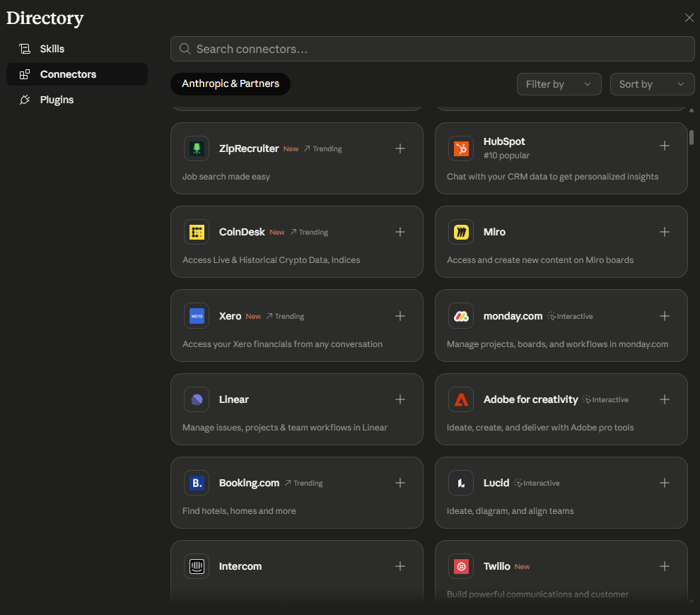
Task: Click 'Ideate, diagram, and align teams' text
Action: point(510,511)
